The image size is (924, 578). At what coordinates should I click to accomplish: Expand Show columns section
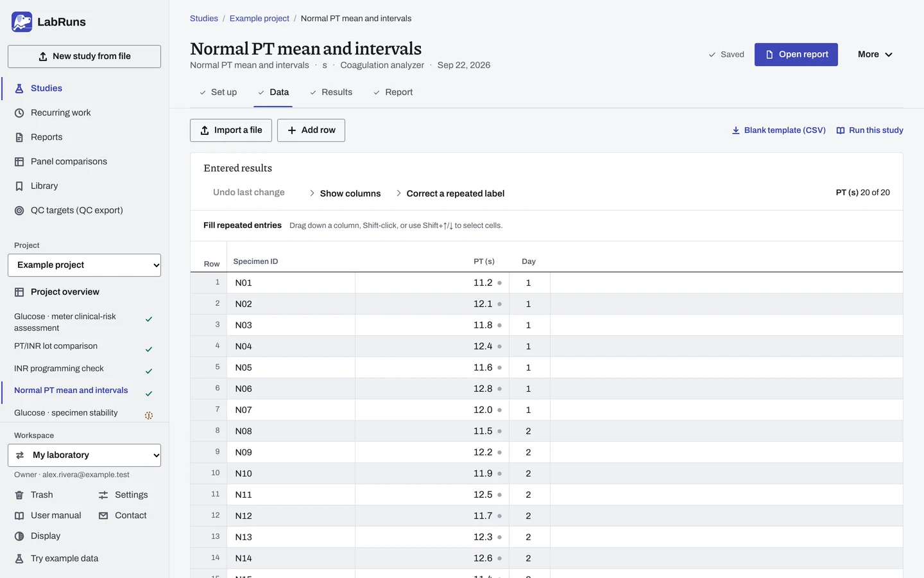point(345,193)
